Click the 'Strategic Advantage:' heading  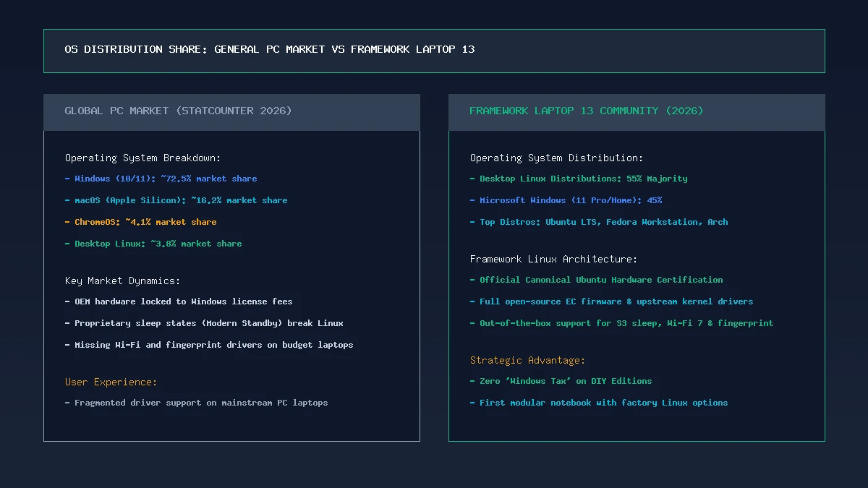tap(527, 360)
